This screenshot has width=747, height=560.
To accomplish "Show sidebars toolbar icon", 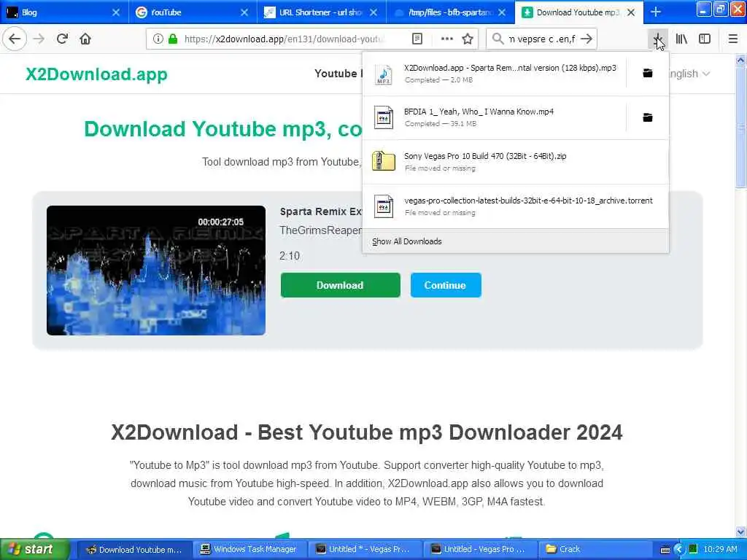I will (705, 39).
